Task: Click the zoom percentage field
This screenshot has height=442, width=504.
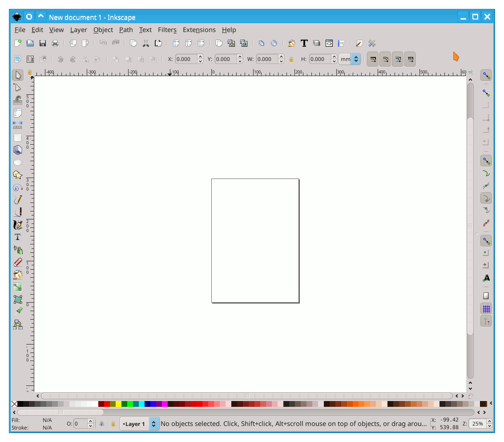Action: point(477,424)
